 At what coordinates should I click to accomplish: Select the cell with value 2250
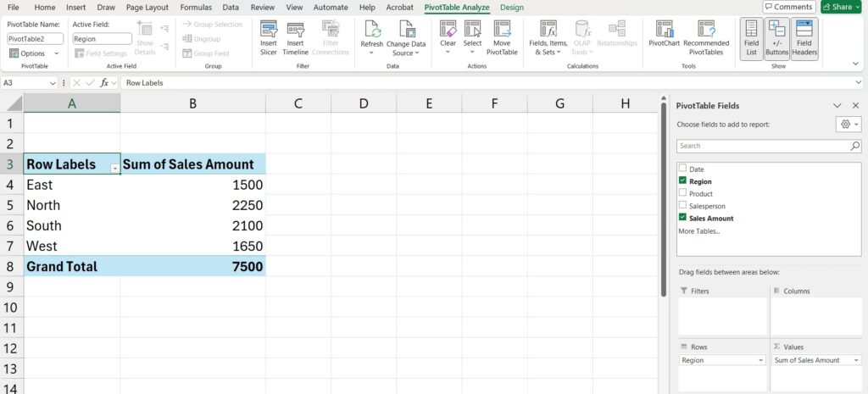(x=192, y=205)
